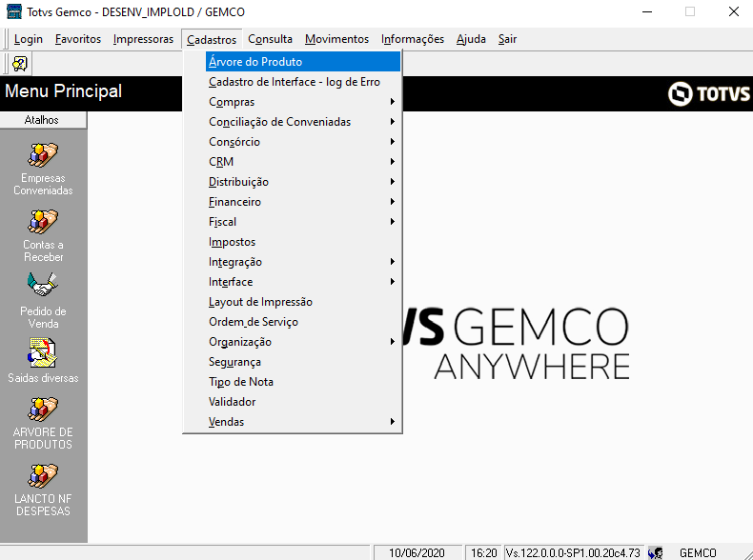Open the Impressoras menu
The width and height of the screenshot is (753, 560).
[143, 39]
